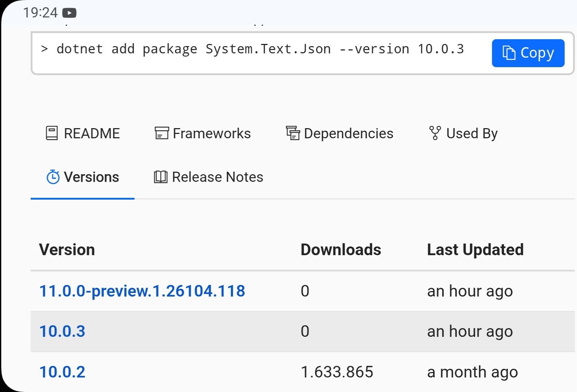Click the Release Notes open book icon
Screen dimensions: 577x392
click(x=161, y=177)
